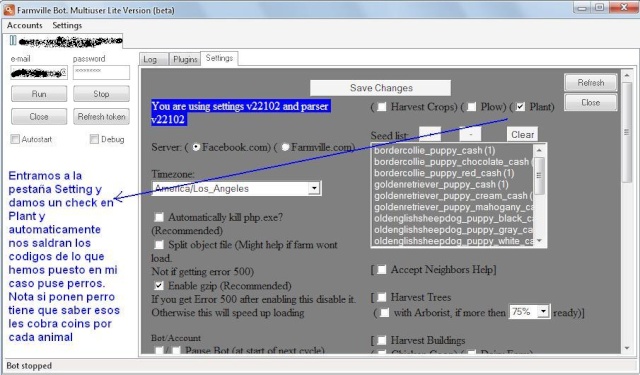Click the settings panel scrollbar thumb
Image resolution: width=640 pixels, height=375 pixels.
coord(627,132)
